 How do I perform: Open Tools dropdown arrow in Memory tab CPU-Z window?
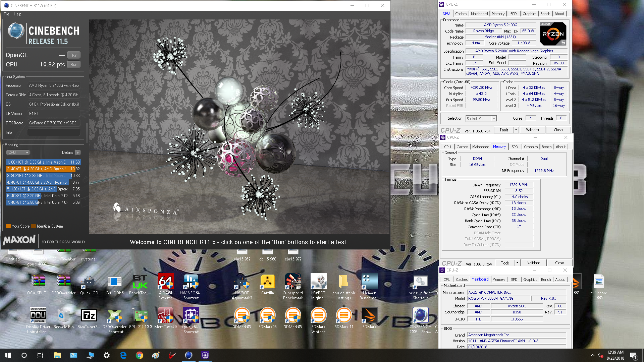click(517, 263)
